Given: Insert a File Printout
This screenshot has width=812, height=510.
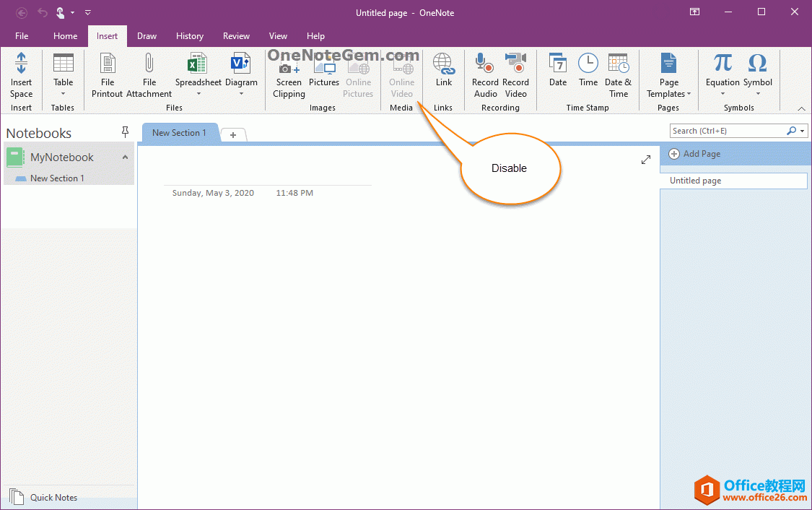Looking at the screenshot, I should click(107, 74).
